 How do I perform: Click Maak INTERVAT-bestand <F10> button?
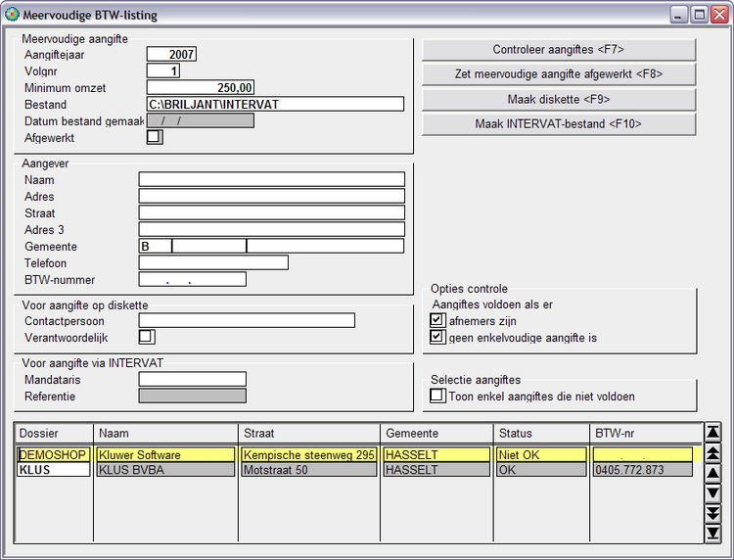(x=559, y=124)
